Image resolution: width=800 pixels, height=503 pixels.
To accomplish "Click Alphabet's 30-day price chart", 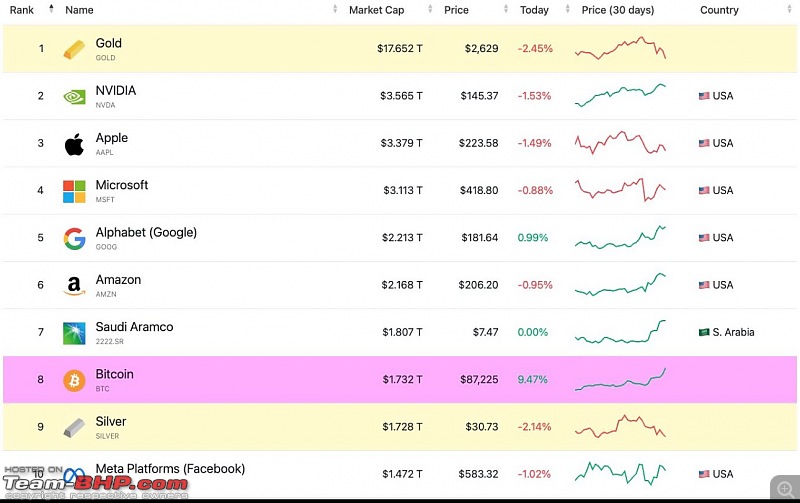I will [x=620, y=237].
